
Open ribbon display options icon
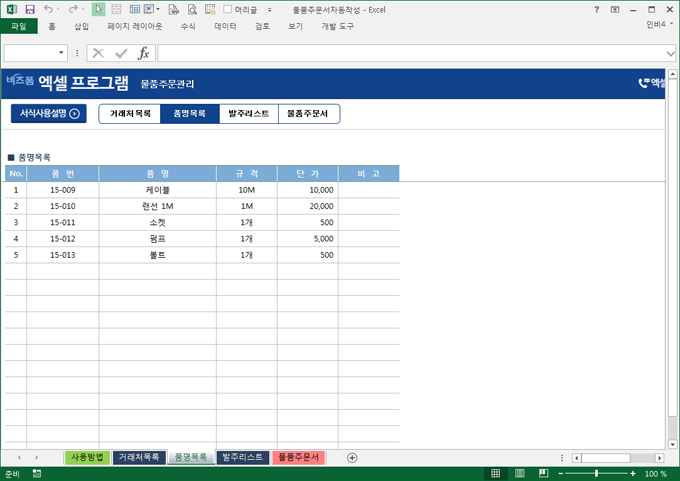click(615, 9)
